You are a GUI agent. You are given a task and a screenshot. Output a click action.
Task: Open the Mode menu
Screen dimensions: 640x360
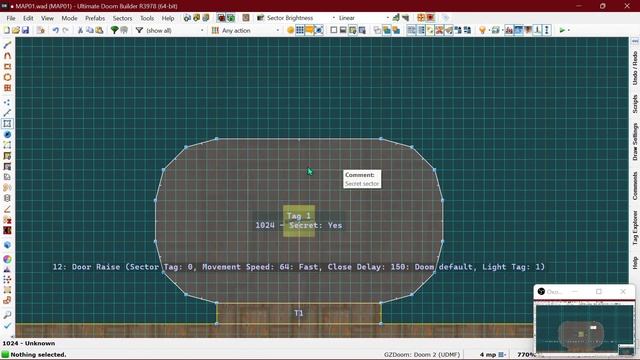(69, 18)
